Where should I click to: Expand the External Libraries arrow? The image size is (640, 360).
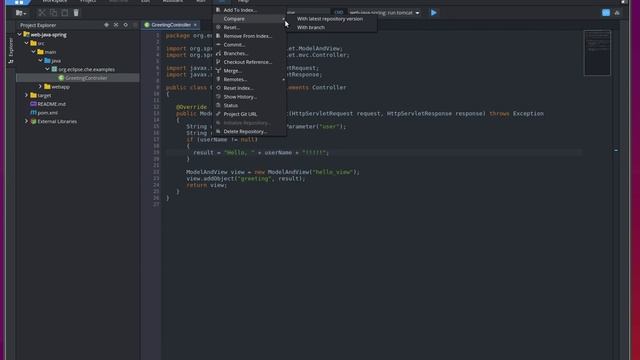(27, 121)
